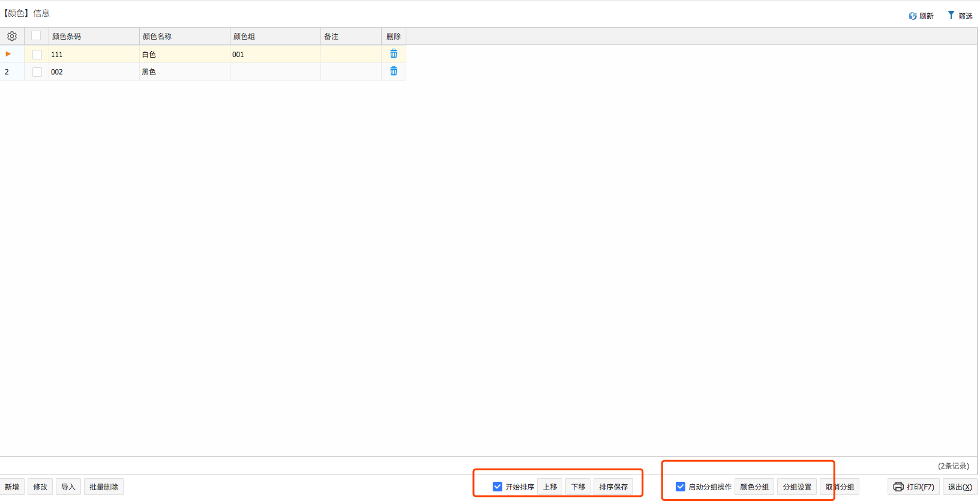
Task: Delete the 黑色 color row via trash icon
Action: coord(394,71)
